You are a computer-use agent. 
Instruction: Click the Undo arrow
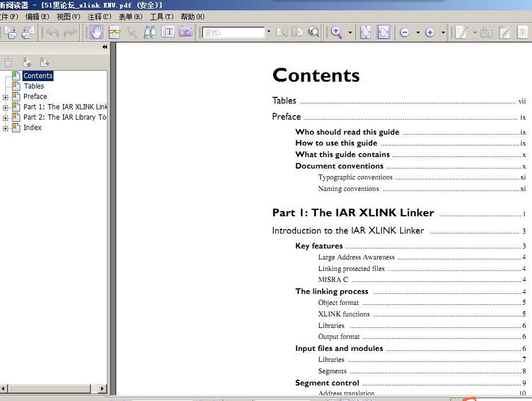(x=52, y=33)
